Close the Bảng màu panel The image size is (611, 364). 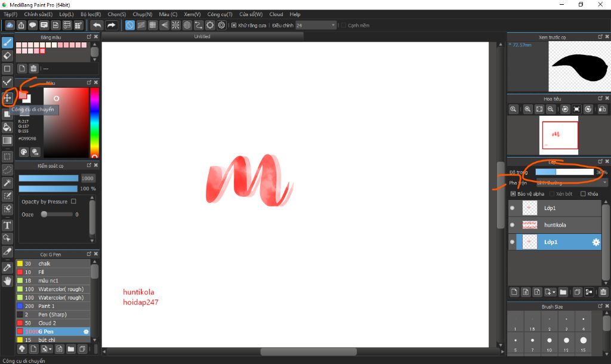click(x=96, y=36)
